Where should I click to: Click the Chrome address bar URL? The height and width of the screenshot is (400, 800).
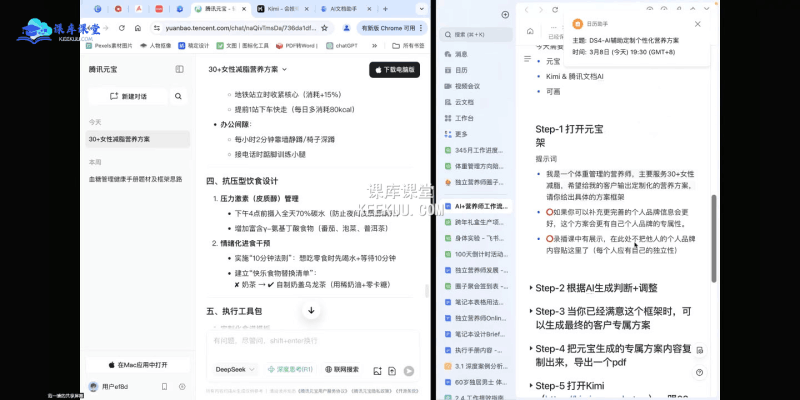(241, 28)
